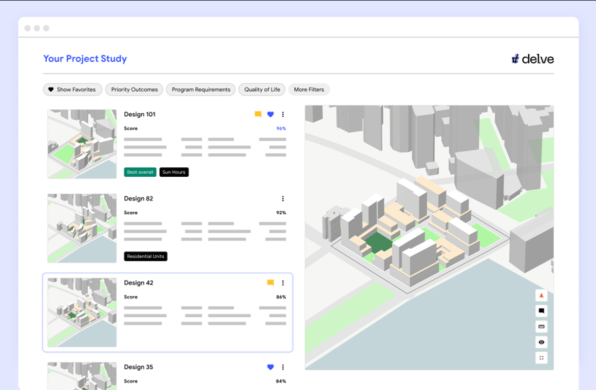Click the 3D site model view

[429, 238]
